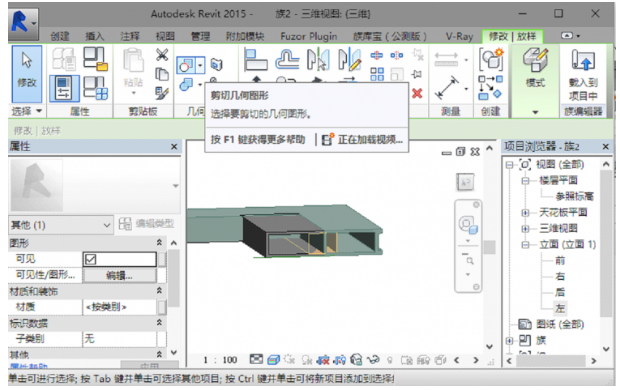Click the 载入到项目中 icon
Viewport: 620px width, 390px height.
pyautogui.click(x=583, y=74)
